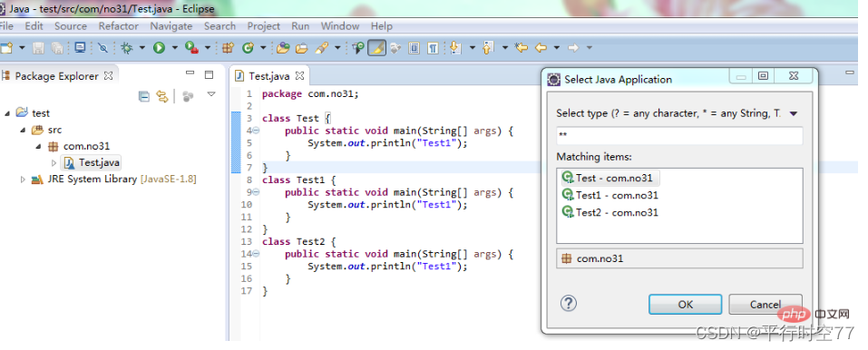The width and height of the screenshot is (868, 350).
Task: Click the Save All toolbar icon
Action: click(57, 48)
